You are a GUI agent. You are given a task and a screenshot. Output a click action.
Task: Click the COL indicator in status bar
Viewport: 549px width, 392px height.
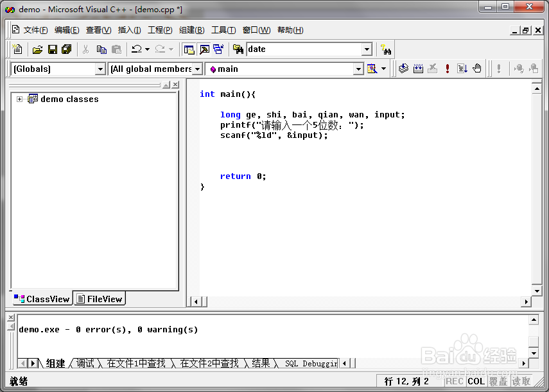click(476, 381)
